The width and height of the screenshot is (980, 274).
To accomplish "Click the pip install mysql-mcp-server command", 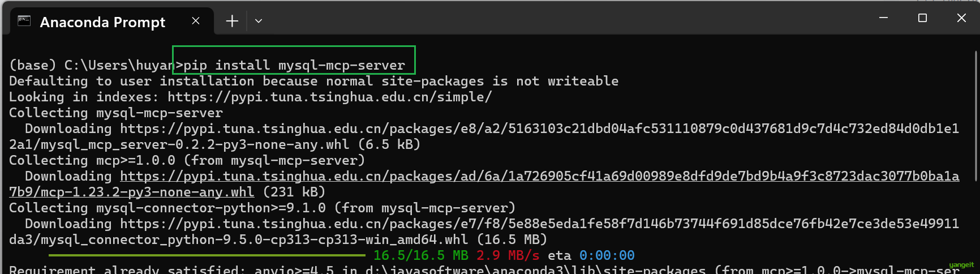I will point(294,66).
